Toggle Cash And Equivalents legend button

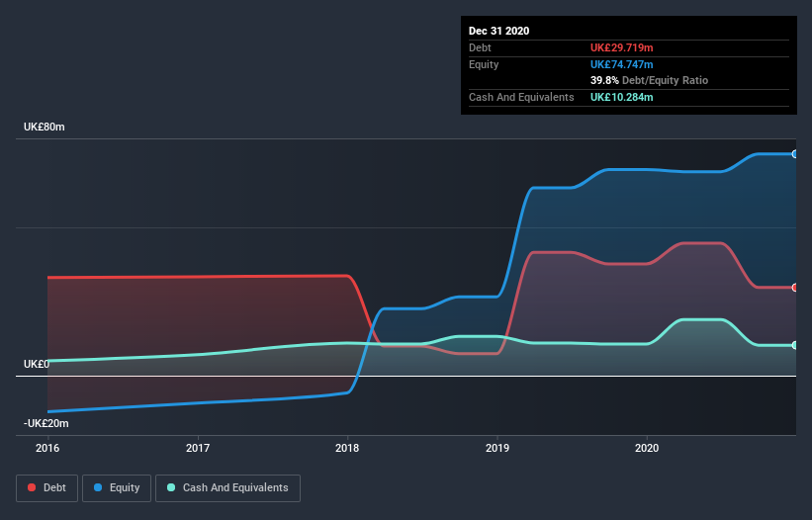click(x=227, y=488)
